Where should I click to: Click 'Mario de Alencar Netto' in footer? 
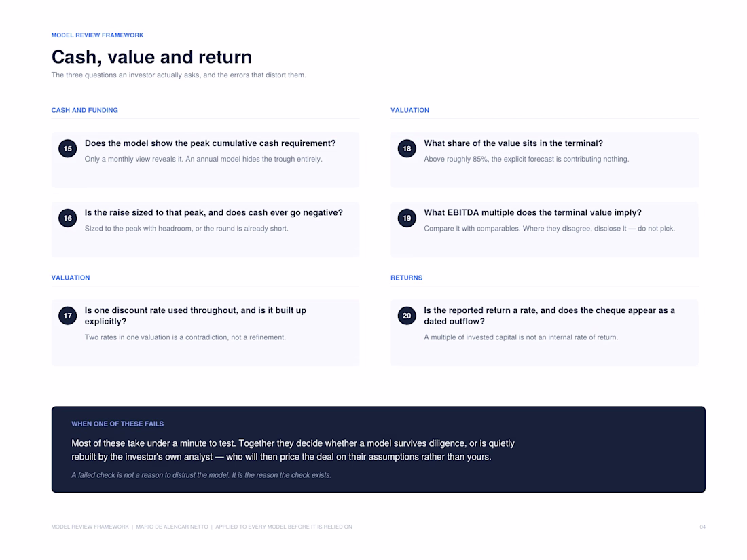pos(172,527)
